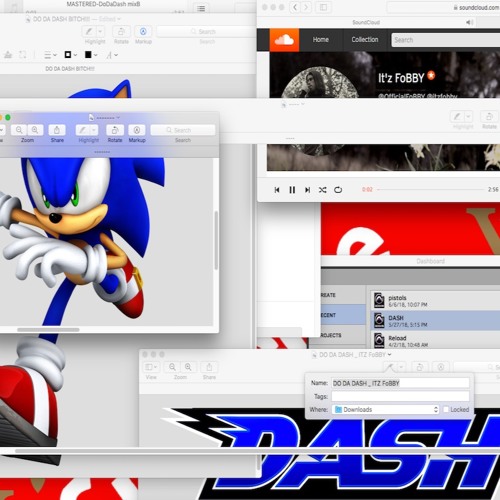Open the text style A dropdown
The image size is (500, 500).
click(x=112, y=55)
